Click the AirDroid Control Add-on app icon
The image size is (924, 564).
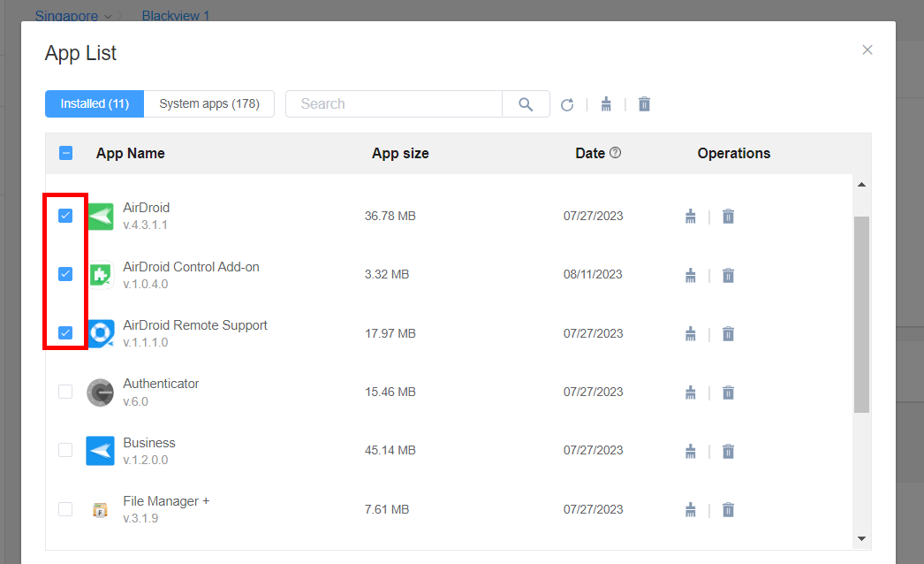[x=101, y=275]
